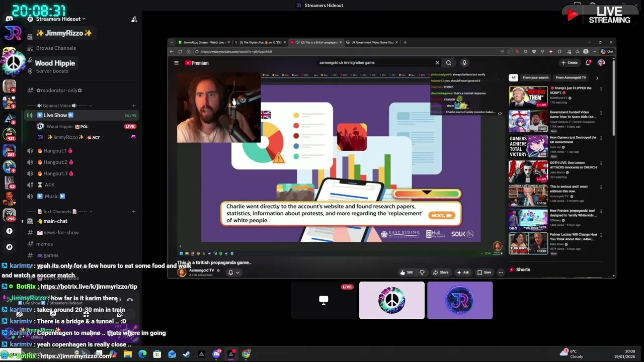This screenshot has height=362, width=644.
Task: Open Discover servers compass icon
Action: (9, 247)
